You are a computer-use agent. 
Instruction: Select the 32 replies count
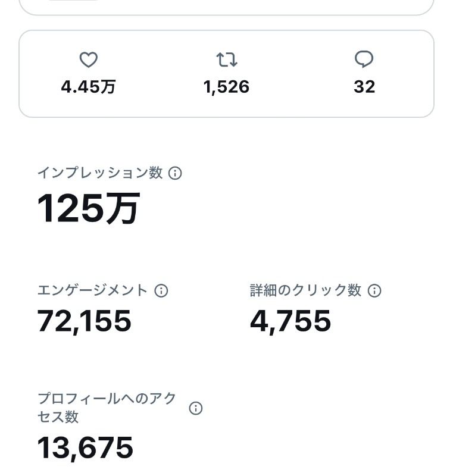[x=364, y=87]
